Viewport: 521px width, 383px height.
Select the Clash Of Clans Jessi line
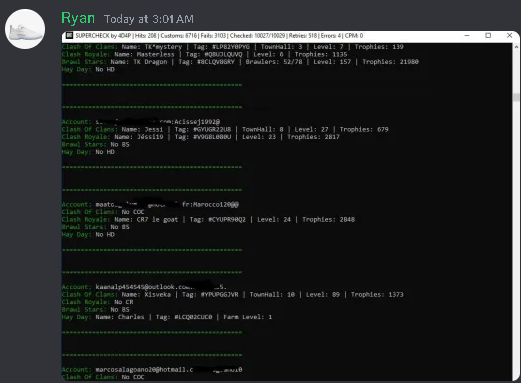tap(225, 129)
